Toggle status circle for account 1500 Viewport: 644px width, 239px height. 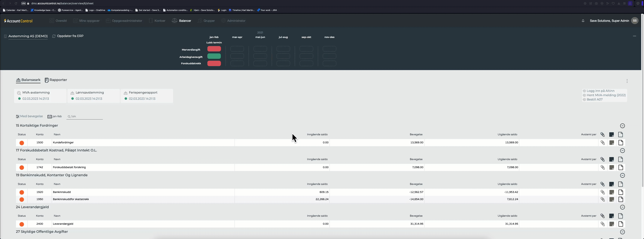(x=22, y=143)
